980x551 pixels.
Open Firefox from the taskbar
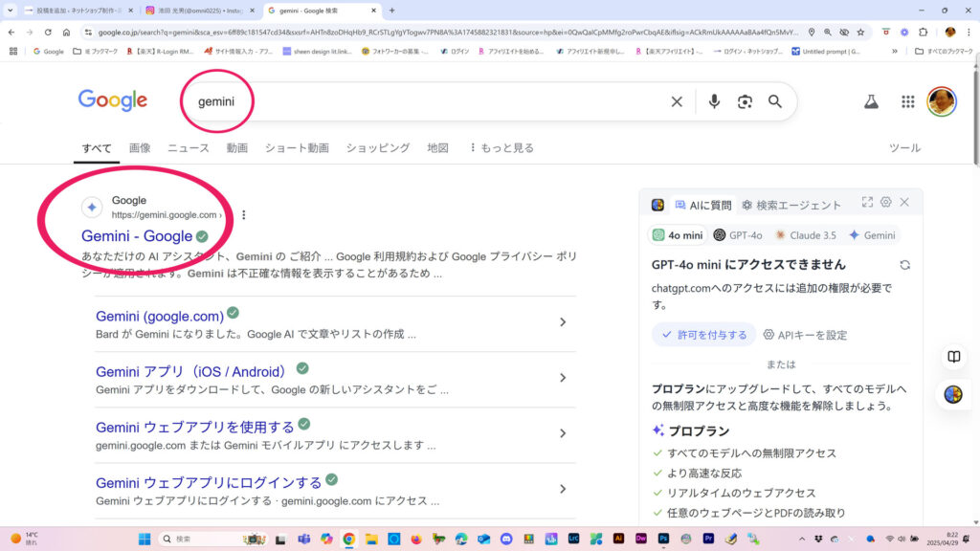[x=416, y=539]
